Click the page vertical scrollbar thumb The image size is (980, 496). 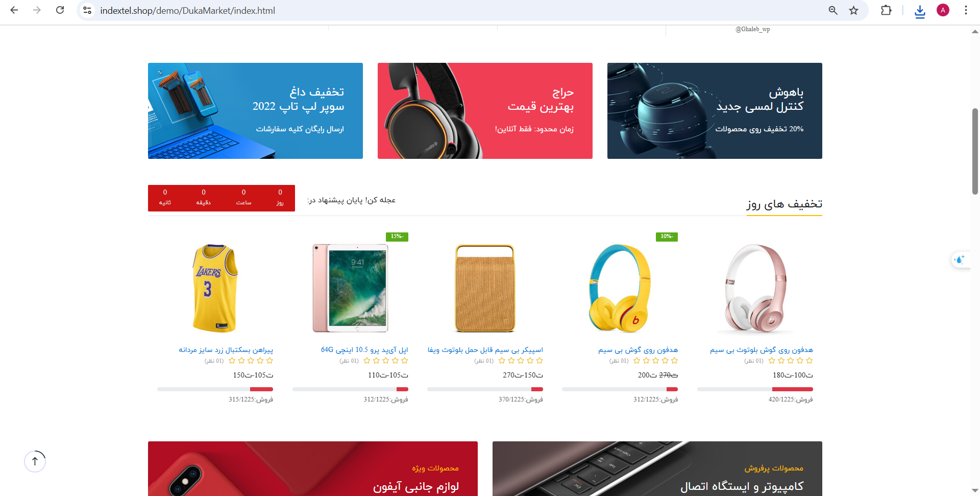pyautogui.click(x=975, y=151)
